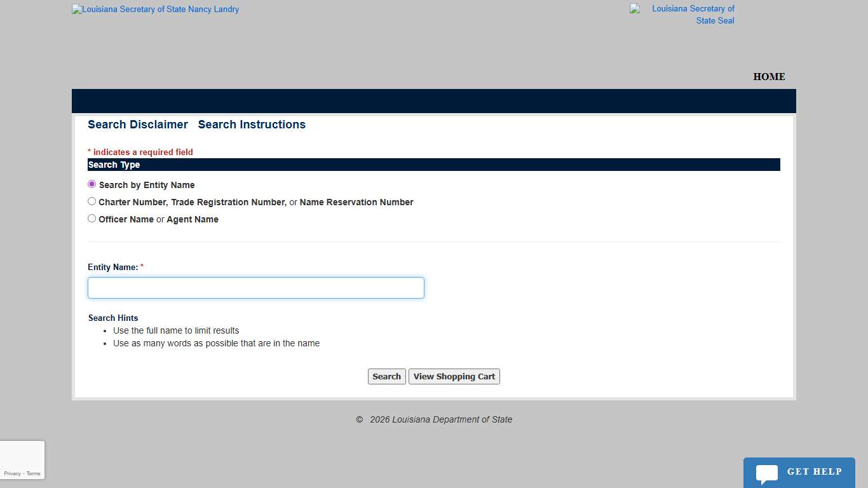
Task: Click the dark navigation bar
Action: pyautogui.click(x=434, y=100)
